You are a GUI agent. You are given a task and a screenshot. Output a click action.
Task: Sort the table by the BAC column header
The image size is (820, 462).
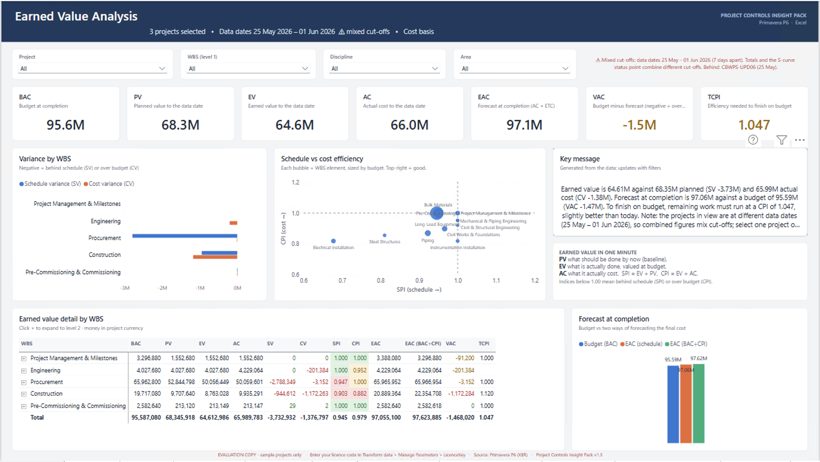[x=135, y=343]
